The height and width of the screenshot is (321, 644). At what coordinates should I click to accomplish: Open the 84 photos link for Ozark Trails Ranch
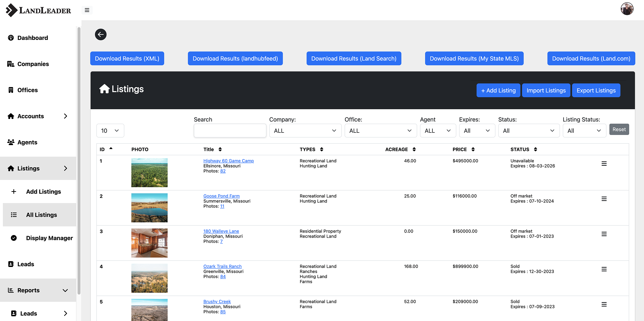[x=223, y=276]
